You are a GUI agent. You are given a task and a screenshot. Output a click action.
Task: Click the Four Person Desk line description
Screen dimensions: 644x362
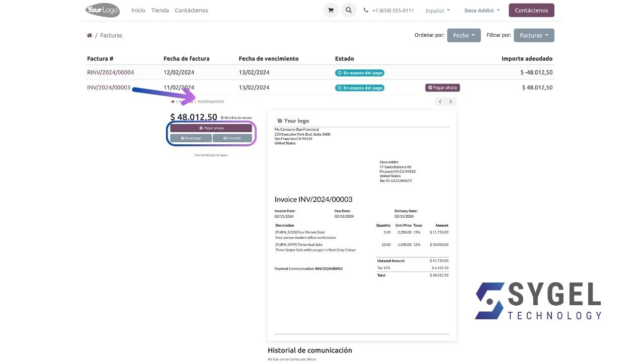[x=300, y=232]
